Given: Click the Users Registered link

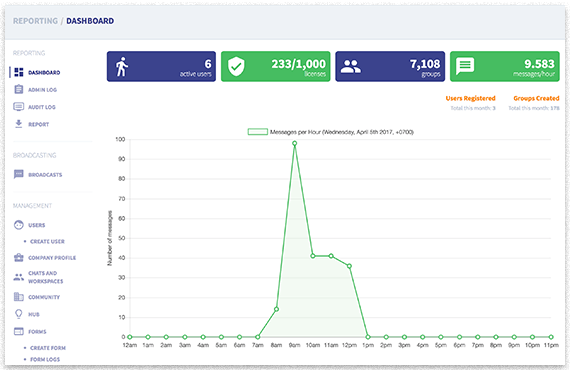Looking at the screenshot, I should 470,98.
